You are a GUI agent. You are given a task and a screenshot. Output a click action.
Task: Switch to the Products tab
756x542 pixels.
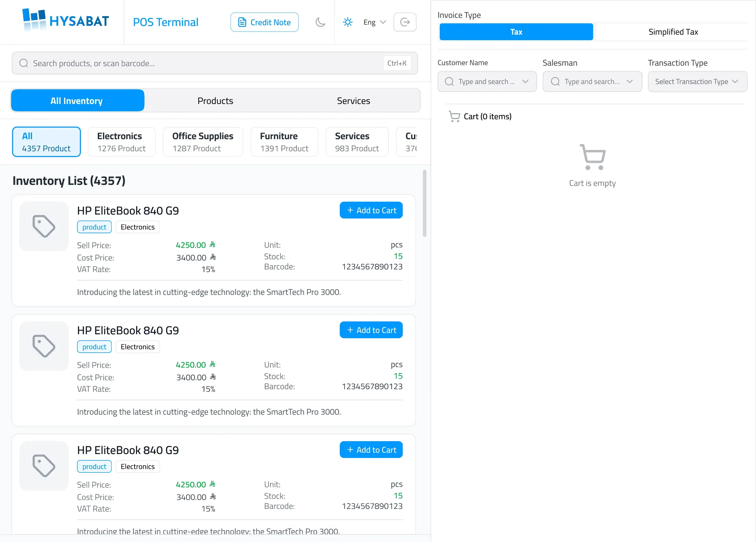pyautogui.click(x=215, y=101)
